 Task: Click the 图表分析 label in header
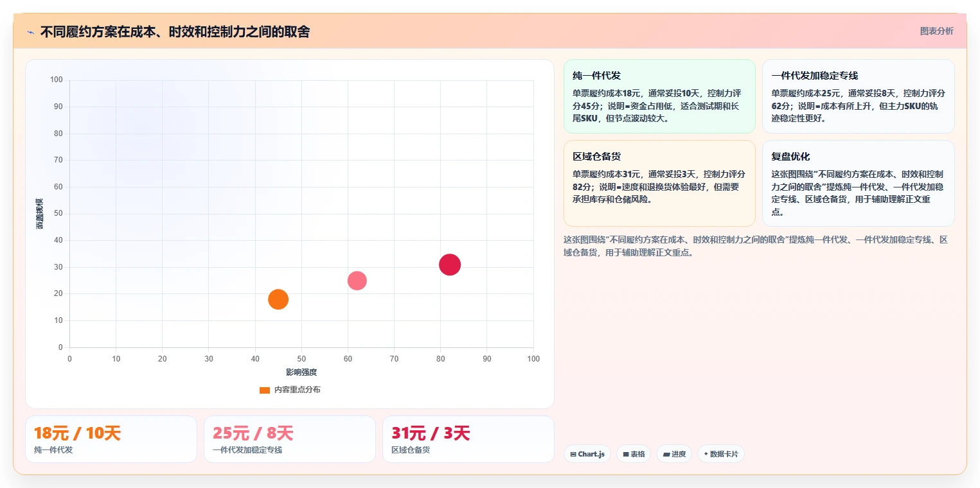936,31
